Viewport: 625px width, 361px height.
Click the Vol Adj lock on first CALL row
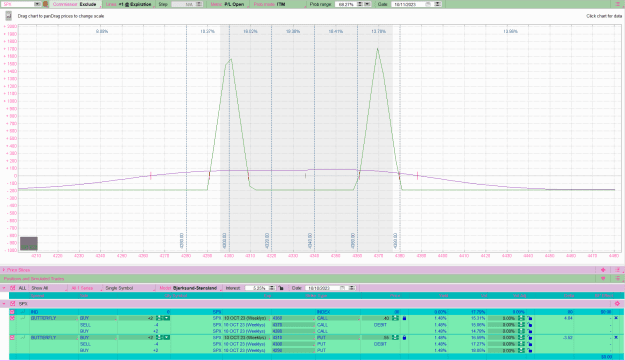530,318
